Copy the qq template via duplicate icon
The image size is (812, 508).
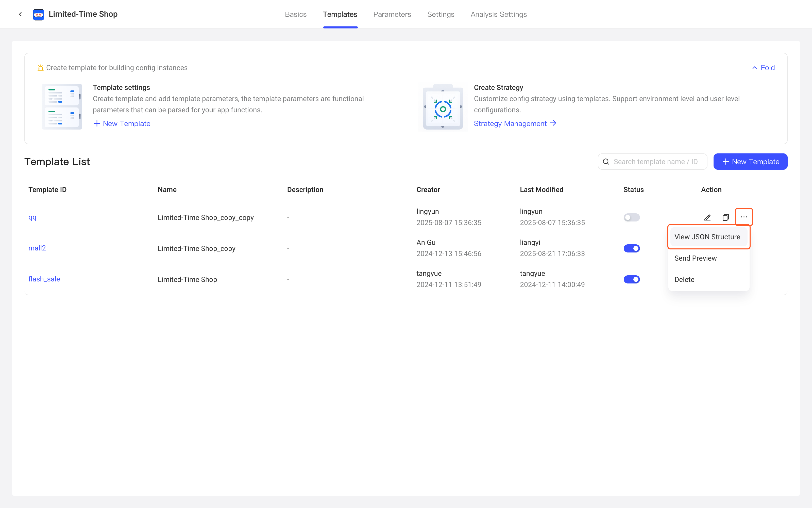(725, 217)
